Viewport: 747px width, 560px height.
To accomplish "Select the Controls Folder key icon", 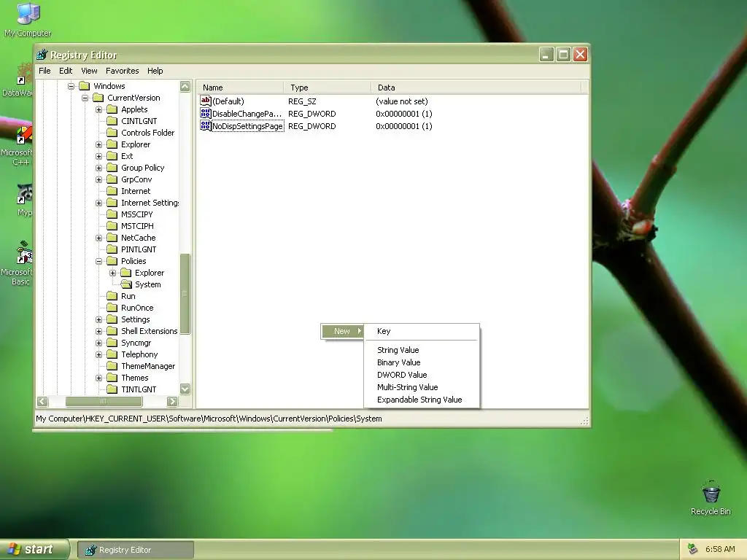I will (x=112, y=133).
